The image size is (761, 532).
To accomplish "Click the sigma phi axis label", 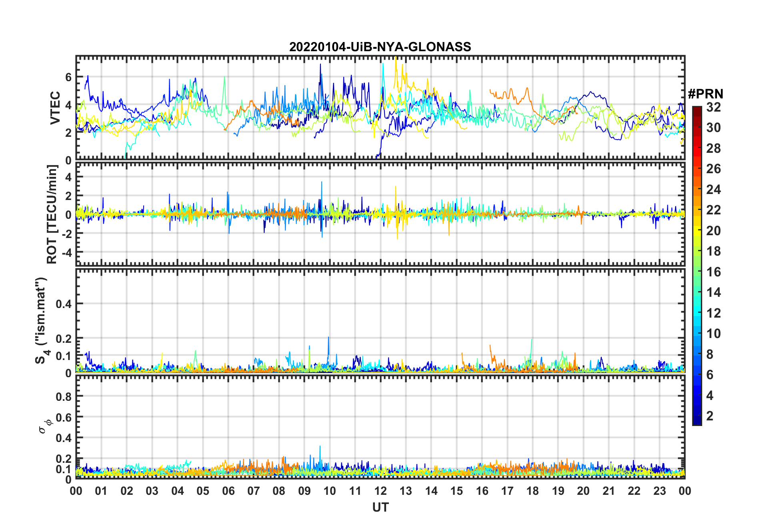I will point(44,426).
